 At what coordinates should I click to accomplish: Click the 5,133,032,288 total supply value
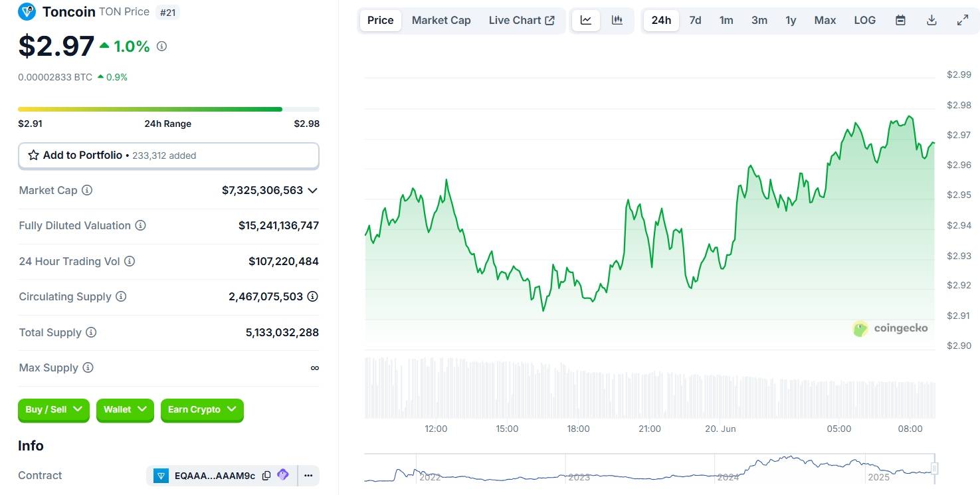(282, 332)
